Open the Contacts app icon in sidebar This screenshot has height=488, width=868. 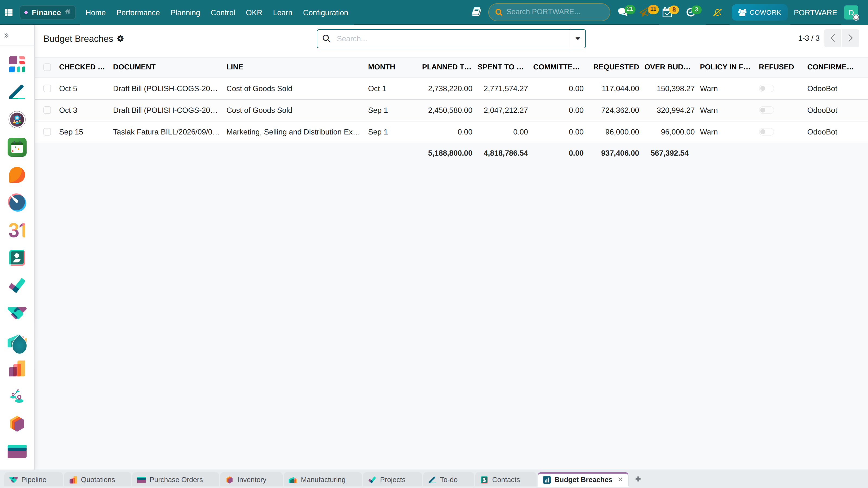pos(17,258)
